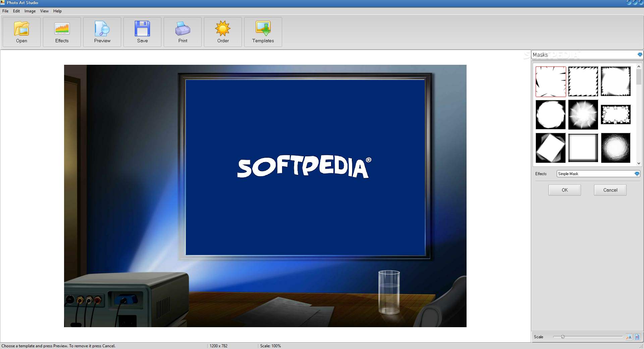Image resolution: width=644 pixels, height=349 pixels.
Task: Open the Help menu
Action: (57, 11)
